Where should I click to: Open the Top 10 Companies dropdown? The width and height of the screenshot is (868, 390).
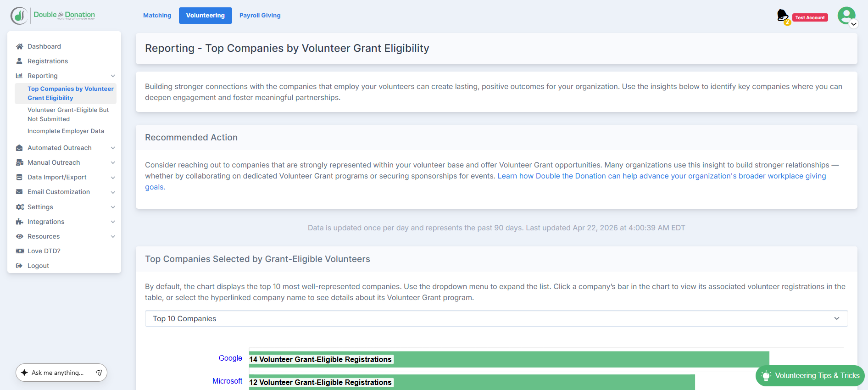pyautogui.click(x=496, y=318)
